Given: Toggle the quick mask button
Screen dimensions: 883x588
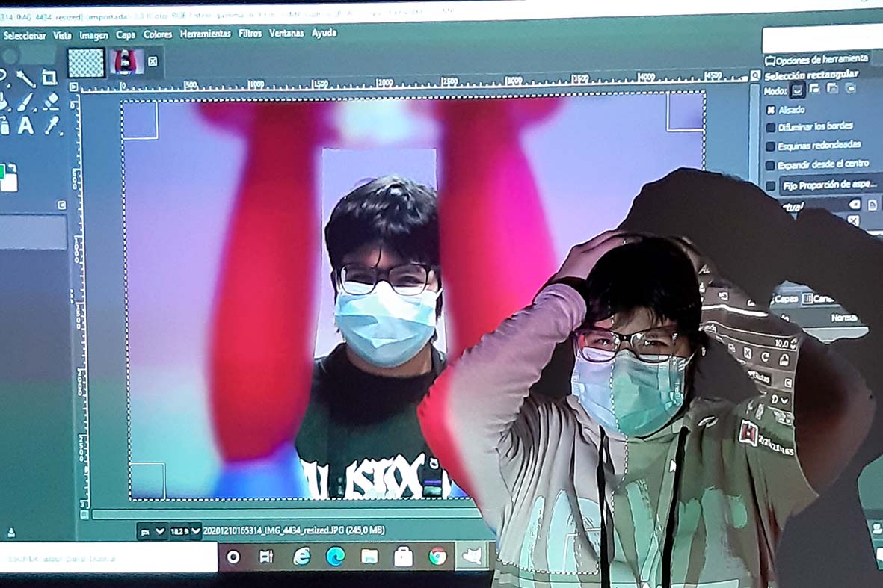Looking at the screenshot, I should tap(84, 514).
